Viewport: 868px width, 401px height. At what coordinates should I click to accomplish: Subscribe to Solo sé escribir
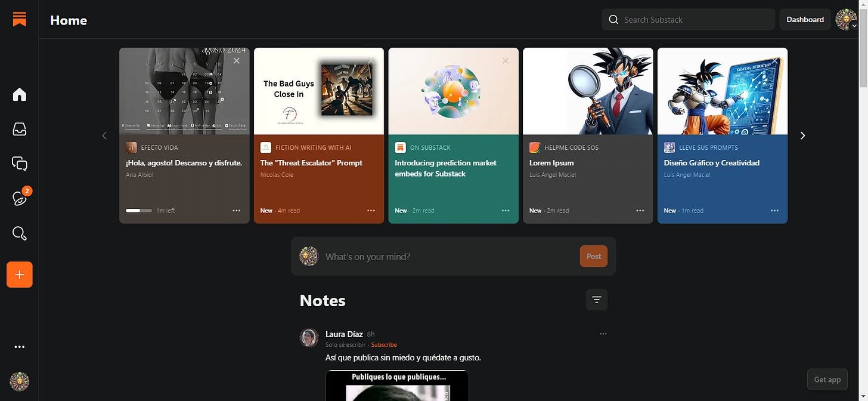click(x=384, y=345)
